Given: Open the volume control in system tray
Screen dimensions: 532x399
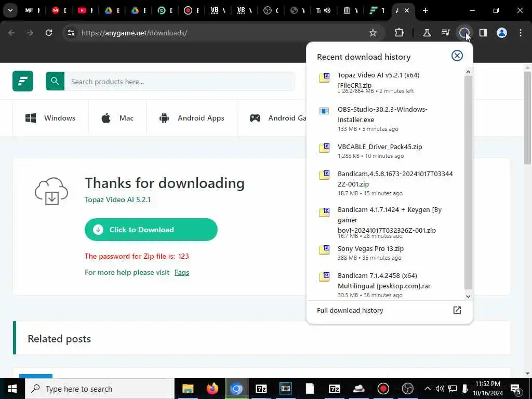Looking at the screenshot, I should 440,389.
